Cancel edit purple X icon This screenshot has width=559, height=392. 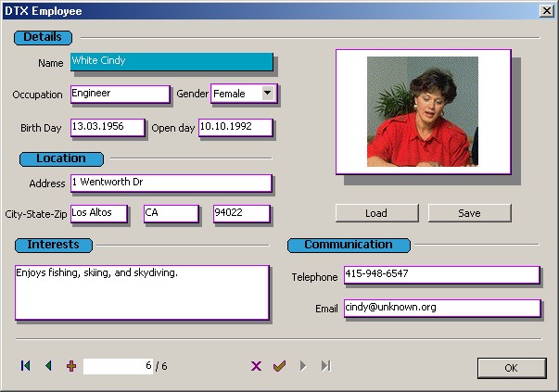tap(256, 366)
